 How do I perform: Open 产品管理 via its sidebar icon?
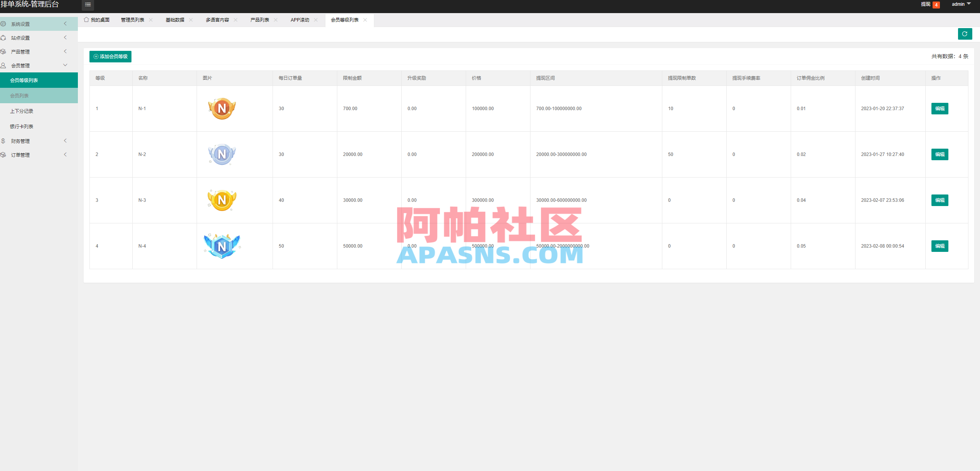[x=4, y=51]
